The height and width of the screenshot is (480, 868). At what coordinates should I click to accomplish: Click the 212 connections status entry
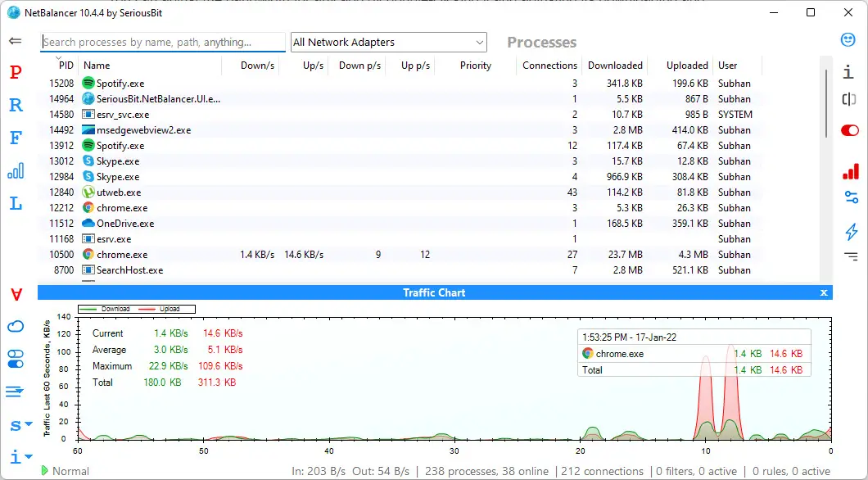click(x=603, y=471)
